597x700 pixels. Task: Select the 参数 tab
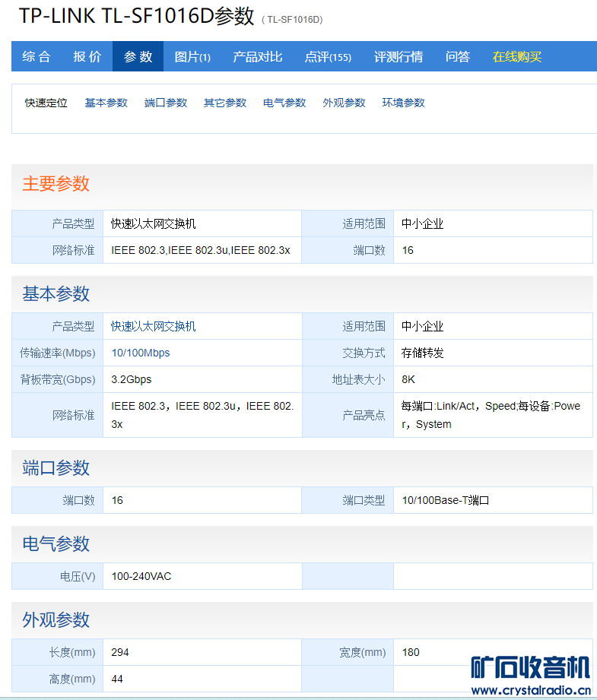coord(138,57)
